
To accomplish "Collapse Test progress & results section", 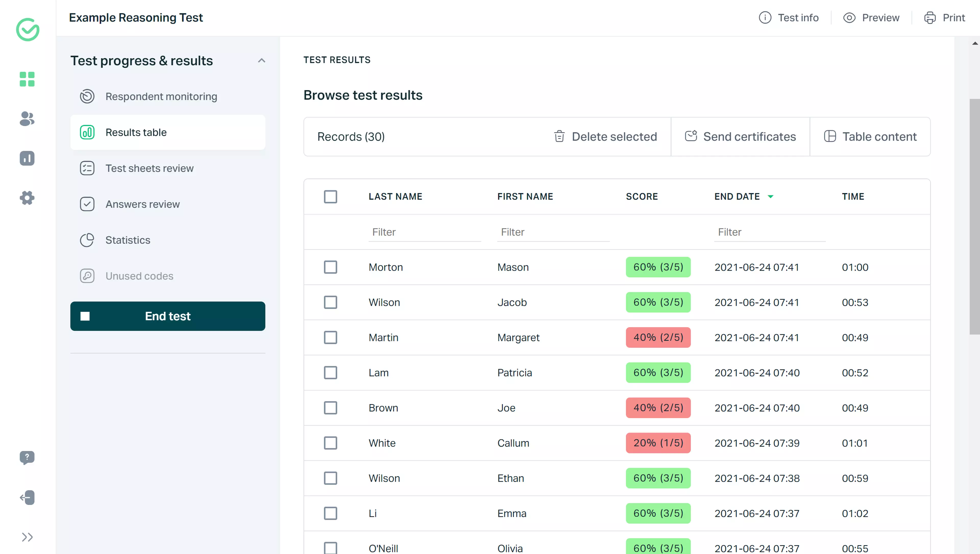I will pos(261,61).
